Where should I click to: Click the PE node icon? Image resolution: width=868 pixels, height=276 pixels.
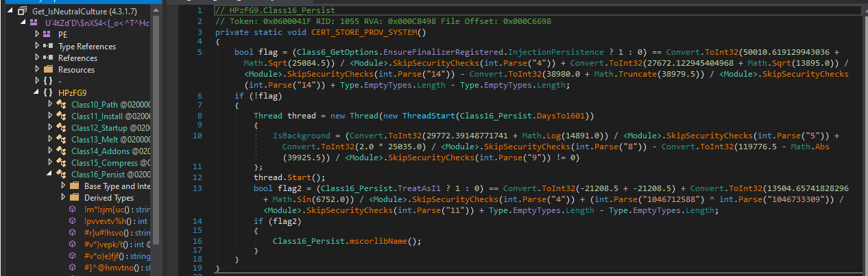click(x=47, y=34)
